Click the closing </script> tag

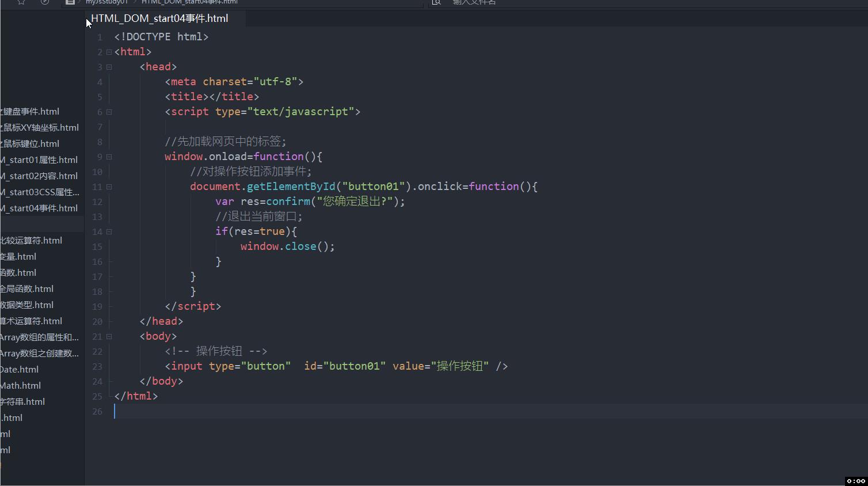point(193,306)
